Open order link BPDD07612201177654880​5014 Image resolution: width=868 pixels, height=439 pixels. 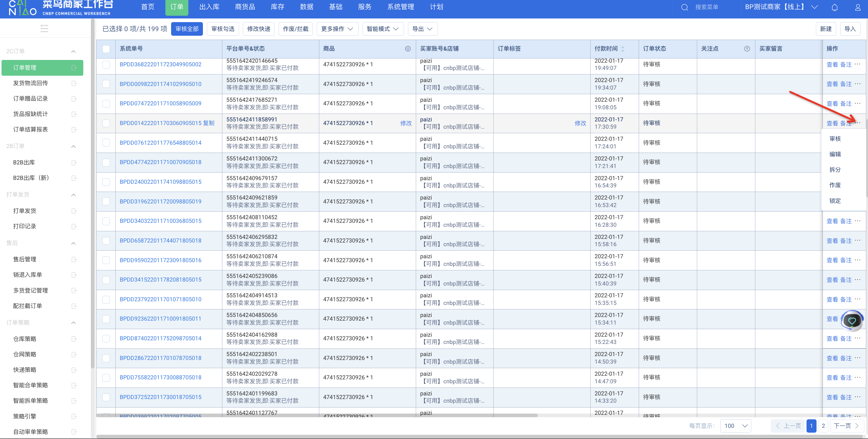[161, 143]
